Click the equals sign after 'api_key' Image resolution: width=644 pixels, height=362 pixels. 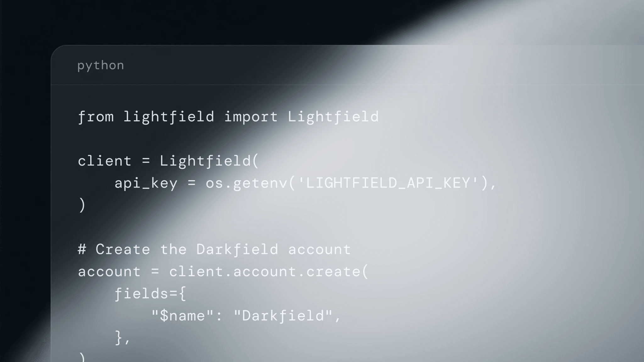[192, 183]
